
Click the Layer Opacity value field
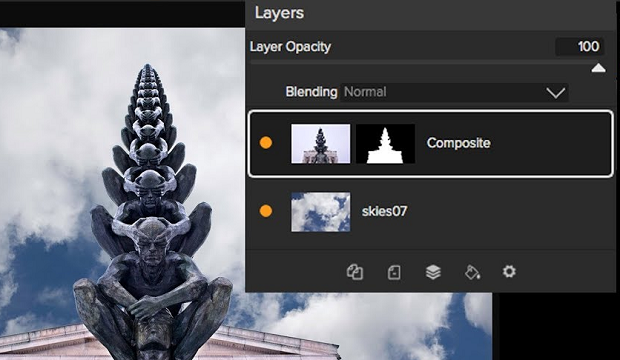580,47
